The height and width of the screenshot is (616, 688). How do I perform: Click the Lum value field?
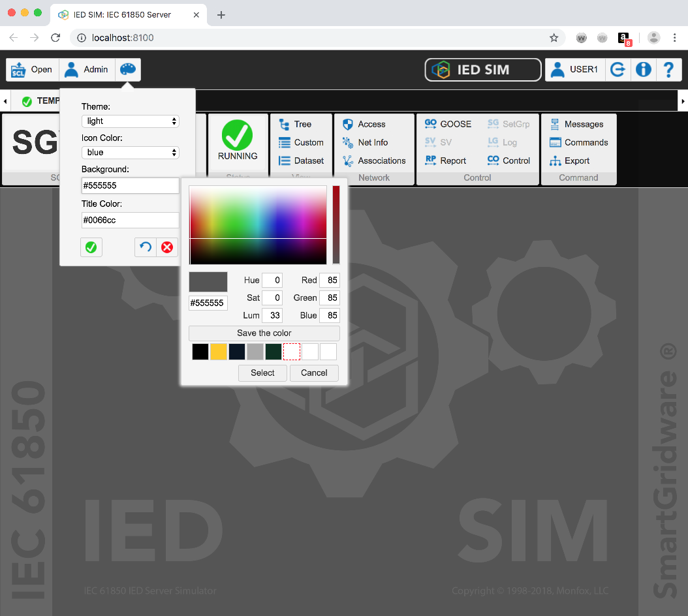272,315
